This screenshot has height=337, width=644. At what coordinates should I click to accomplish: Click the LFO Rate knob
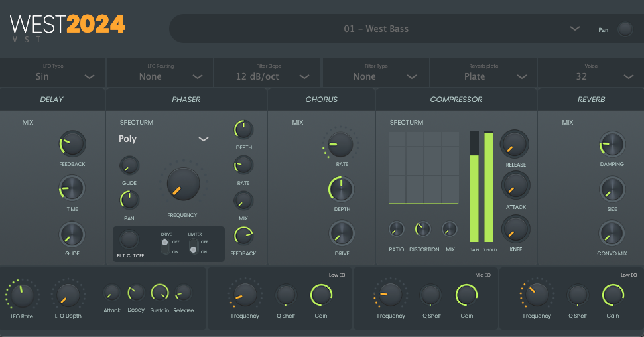coord(22,294)
